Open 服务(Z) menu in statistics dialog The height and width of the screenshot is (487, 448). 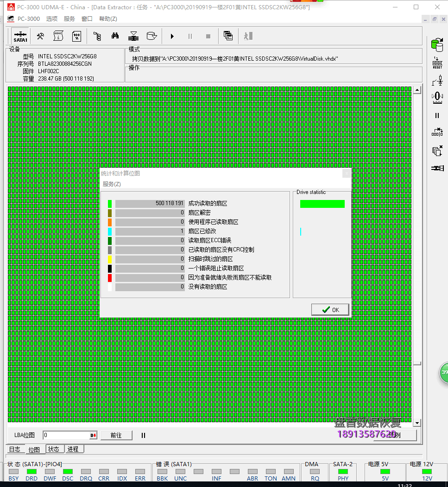click(112, 184)
